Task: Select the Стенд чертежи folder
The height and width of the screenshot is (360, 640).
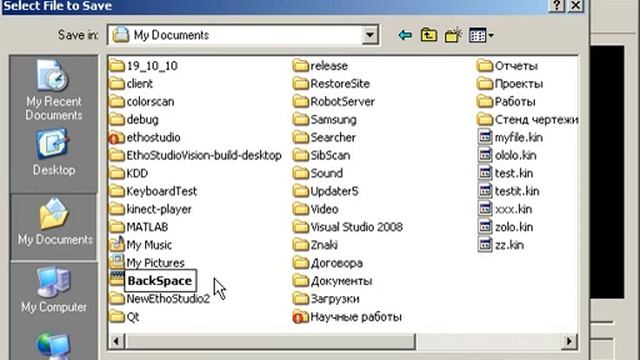Action: 528,120
